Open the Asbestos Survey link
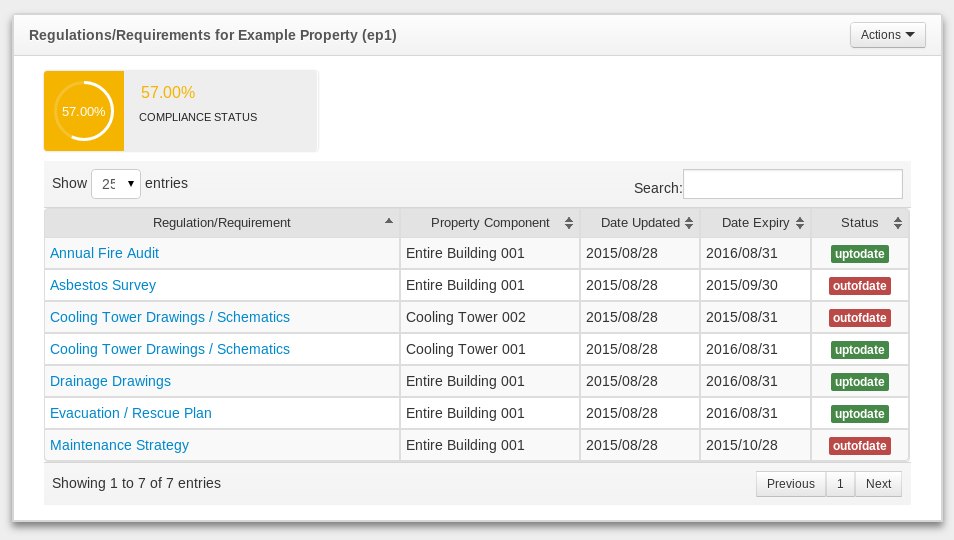The width and height of the screenshot is (954, 540). tap(103, 285)
